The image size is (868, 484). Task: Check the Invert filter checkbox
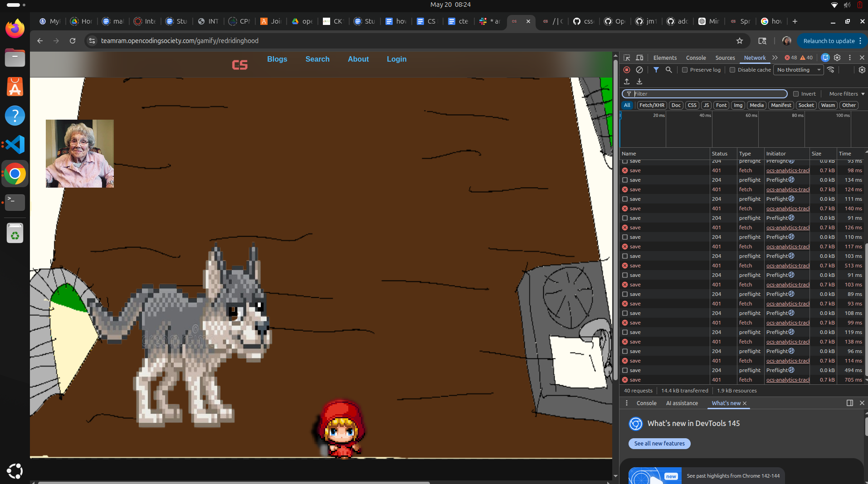[x=796, y=94]
